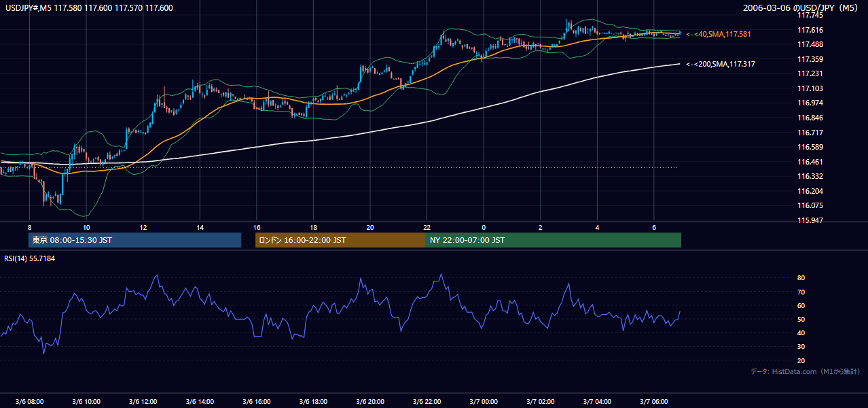Click the NY 22:00-07:00 JST session bar
The image size is (868, 408).
pyautogui.click(x=554, y=240)
